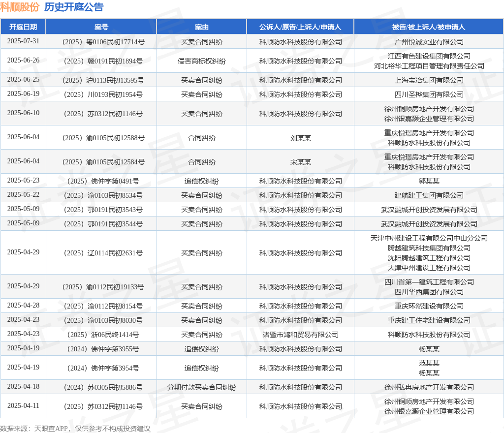
Task: Click the date 2025-07-31
Action: click(x=23, y=41)
